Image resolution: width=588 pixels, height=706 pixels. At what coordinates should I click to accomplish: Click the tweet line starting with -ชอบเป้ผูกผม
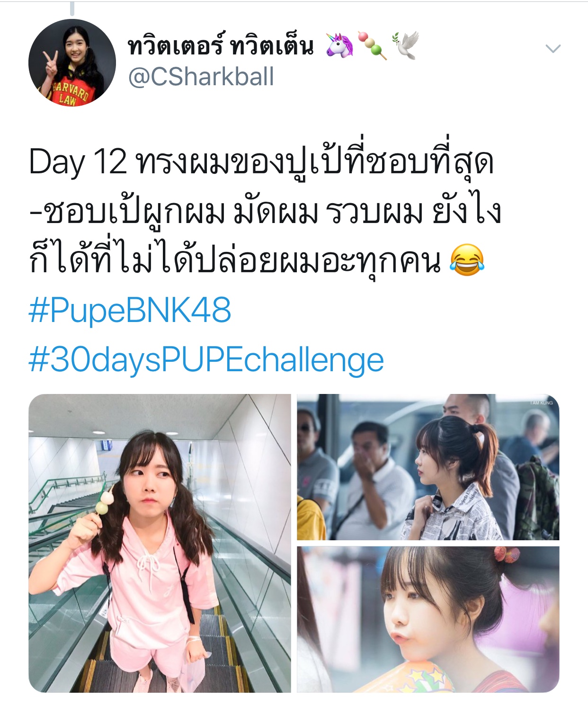pos(265,212)
